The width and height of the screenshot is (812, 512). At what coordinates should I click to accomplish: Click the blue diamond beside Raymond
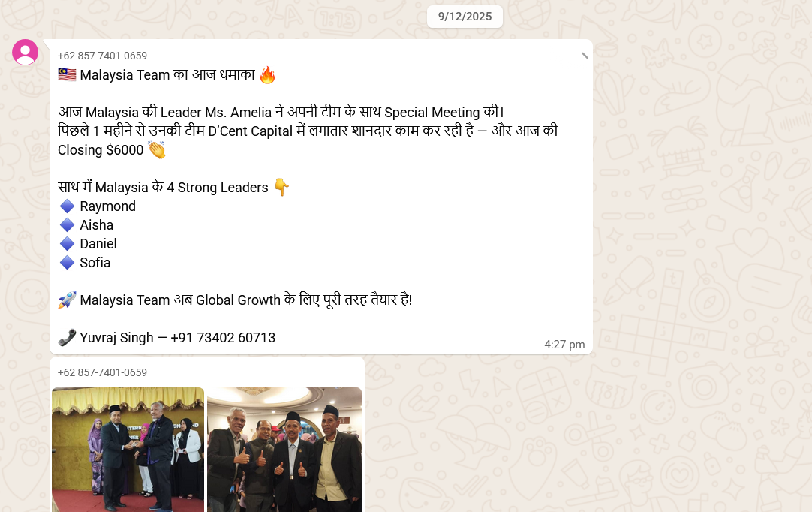pos(68,206)
